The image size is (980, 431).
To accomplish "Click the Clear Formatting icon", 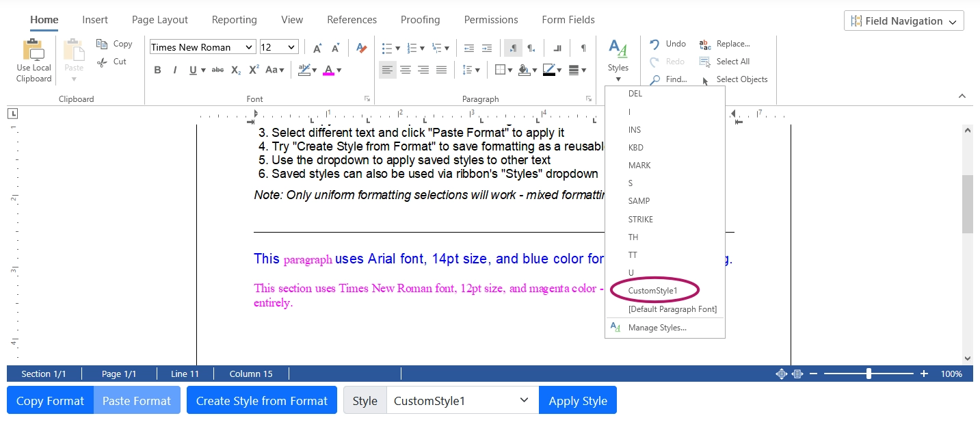I will click(x=362, y=48).
